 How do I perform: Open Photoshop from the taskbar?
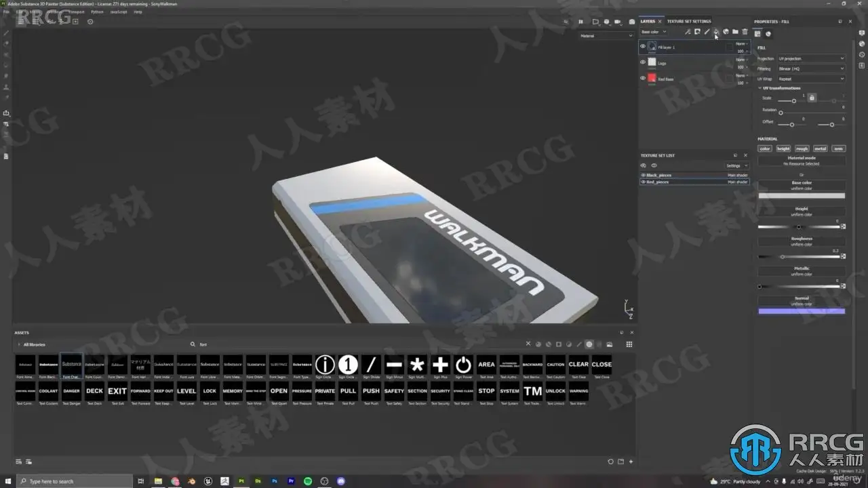[275, 481]
